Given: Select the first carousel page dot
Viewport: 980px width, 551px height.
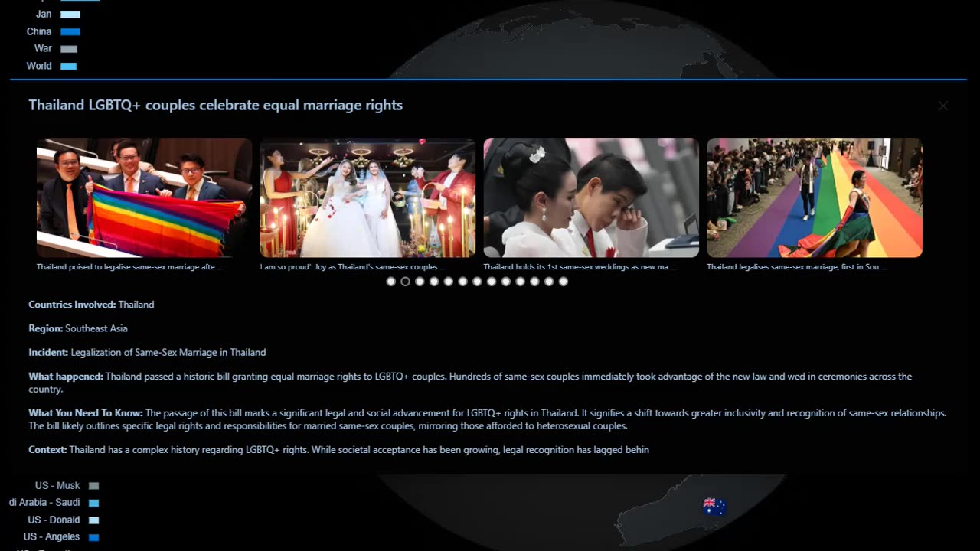Looking at the screenshot, I should [x=391, y=282].
